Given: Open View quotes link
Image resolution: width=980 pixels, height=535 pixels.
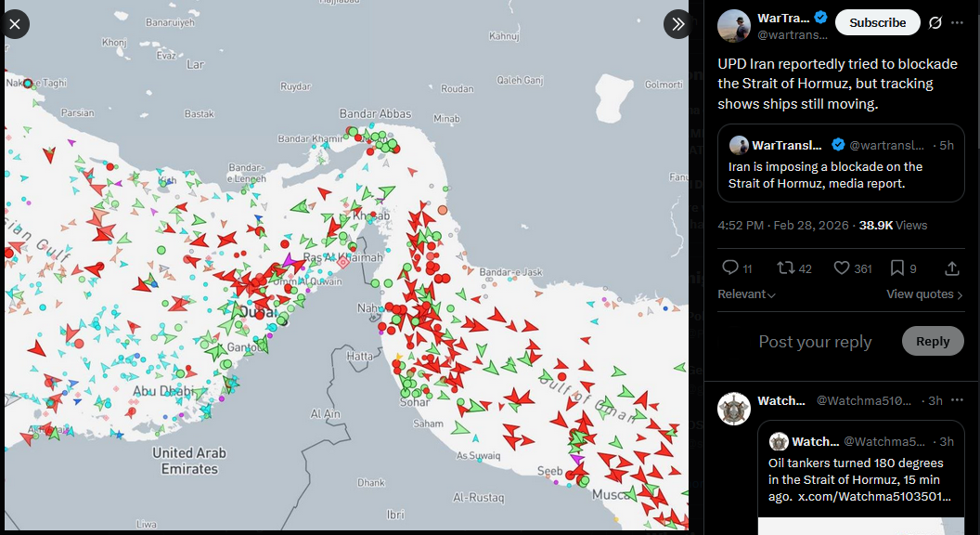Looking at the screenshot, I should point(924,294).
